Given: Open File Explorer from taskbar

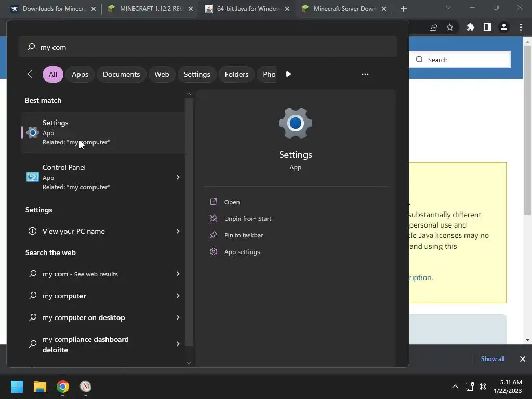Looking at the screenshot, I should click(39, 387).
